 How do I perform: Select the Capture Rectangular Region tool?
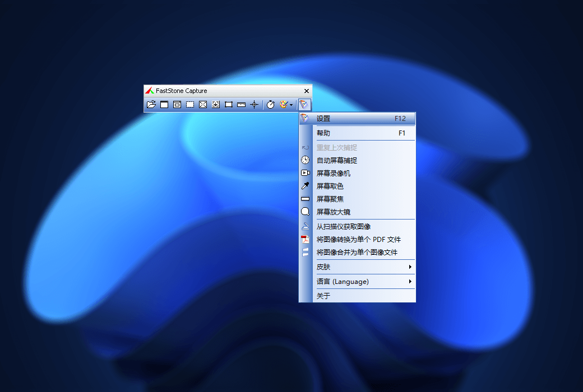point(190,104)
